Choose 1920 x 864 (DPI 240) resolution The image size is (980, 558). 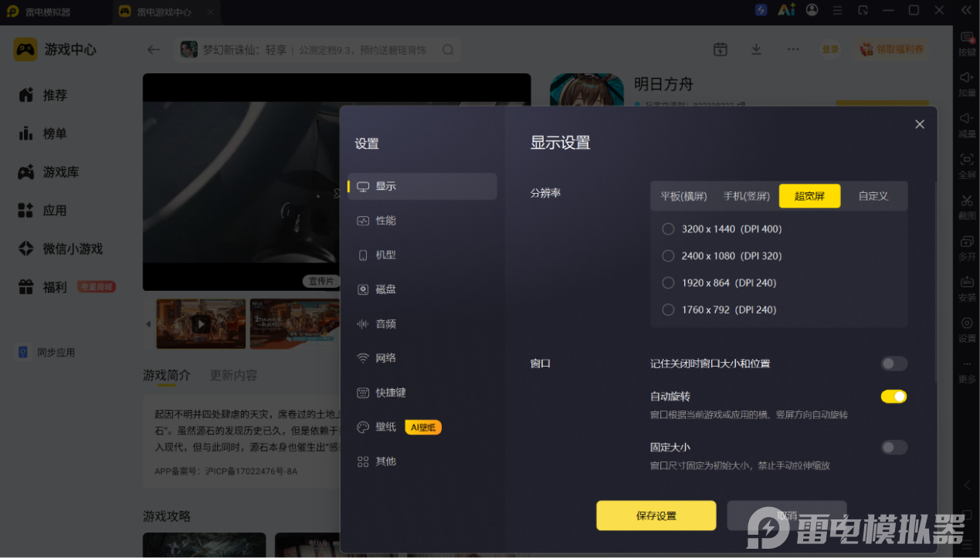tap(720, 283)
